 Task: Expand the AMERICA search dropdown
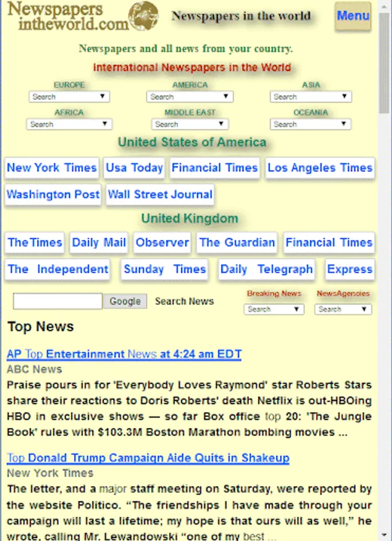coord(190,97)
